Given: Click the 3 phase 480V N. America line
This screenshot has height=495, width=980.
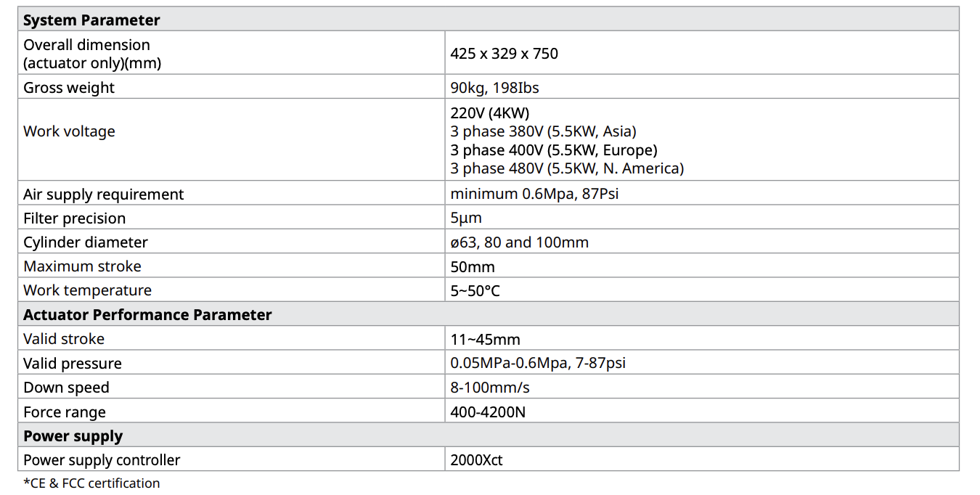Looking at the screenshot, I should (x=567, y=168).
